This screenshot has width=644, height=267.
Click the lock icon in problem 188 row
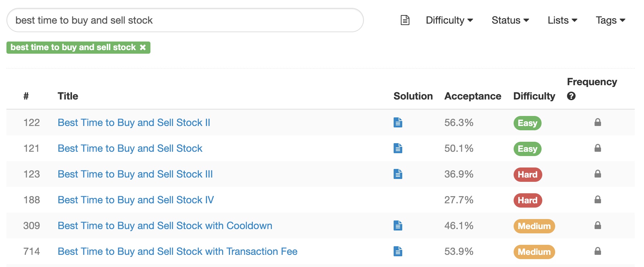[597, 200]
